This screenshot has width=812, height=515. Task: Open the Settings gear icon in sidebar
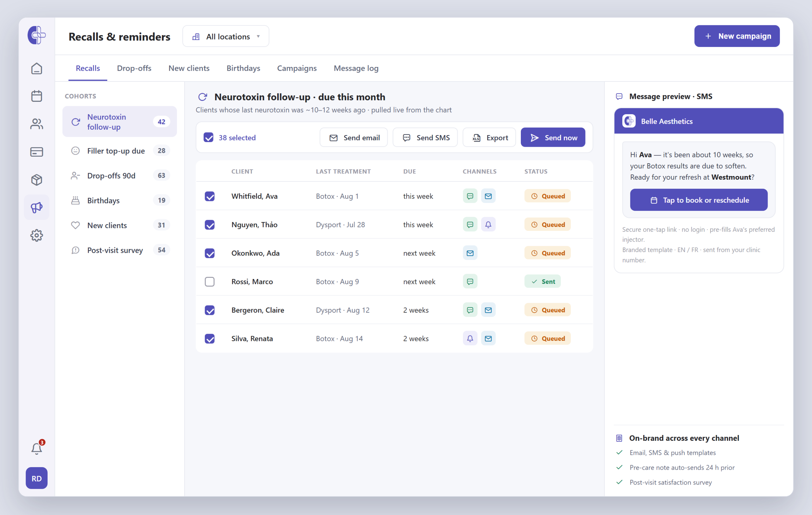[x=36, y=235]
